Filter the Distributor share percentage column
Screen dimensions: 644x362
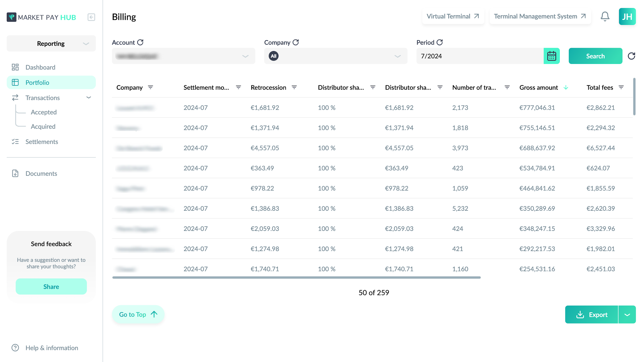373,87
